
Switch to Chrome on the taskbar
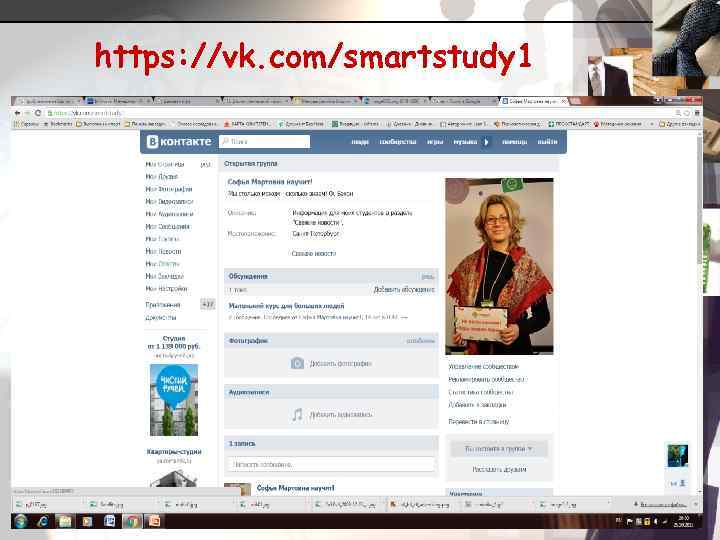coord(132,521)
